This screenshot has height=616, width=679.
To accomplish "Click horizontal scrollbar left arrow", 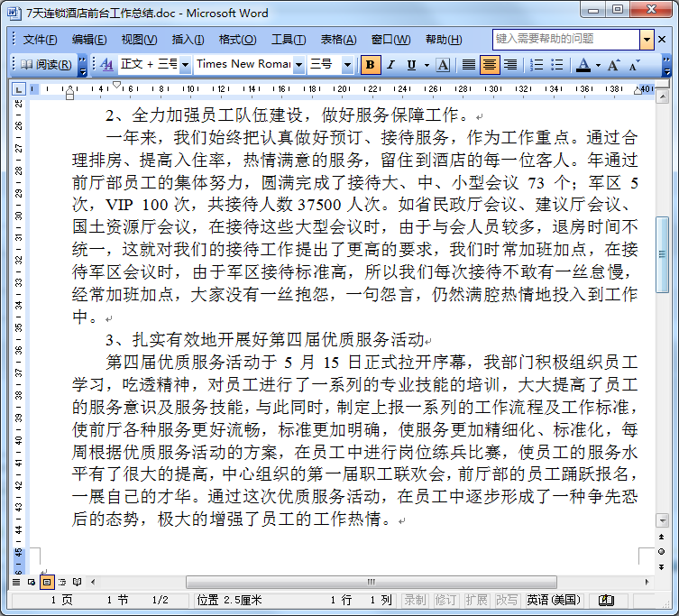I will (93, 582).
